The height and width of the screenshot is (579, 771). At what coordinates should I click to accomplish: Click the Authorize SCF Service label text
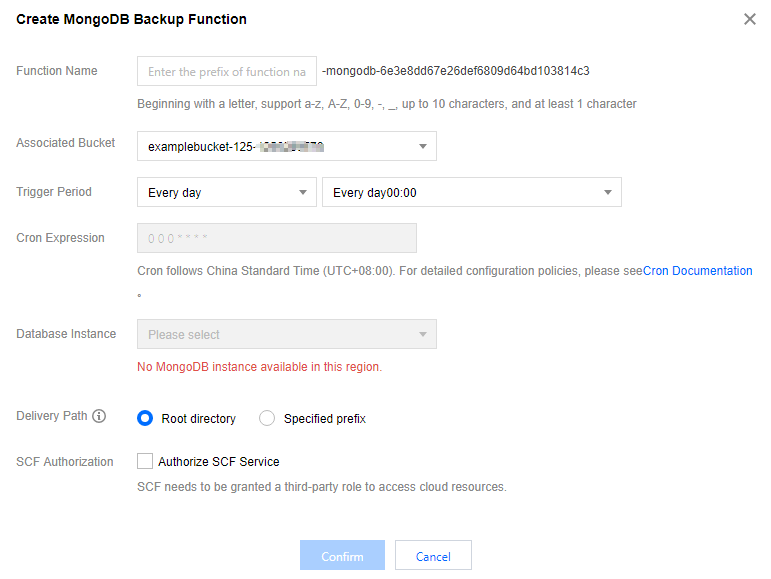coord(219,462)
